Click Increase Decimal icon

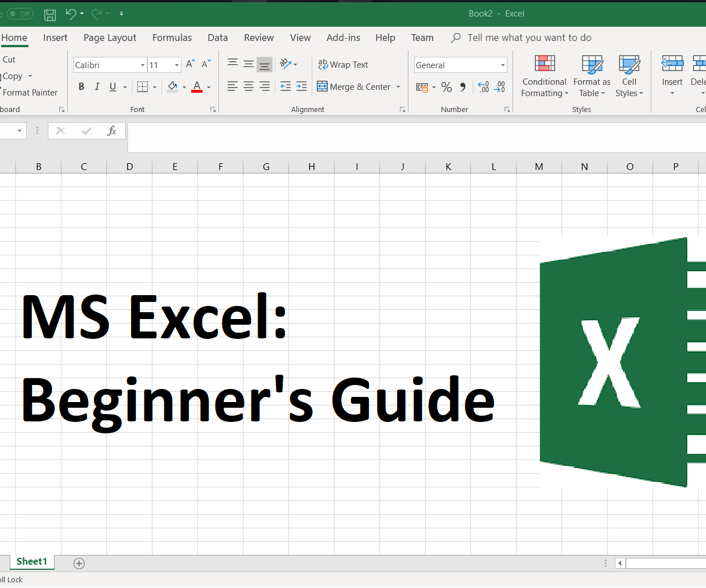[x=484, y=87]
